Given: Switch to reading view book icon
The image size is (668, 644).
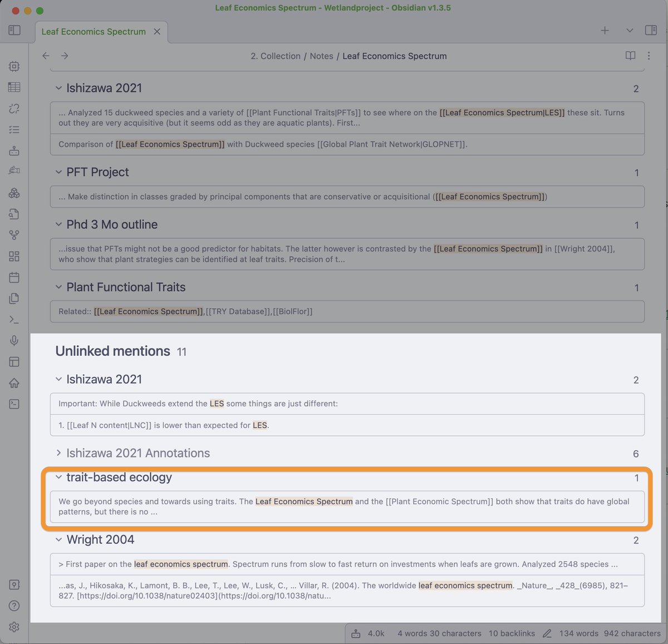Looking at the screenshot, I should [x=630, y=56].
